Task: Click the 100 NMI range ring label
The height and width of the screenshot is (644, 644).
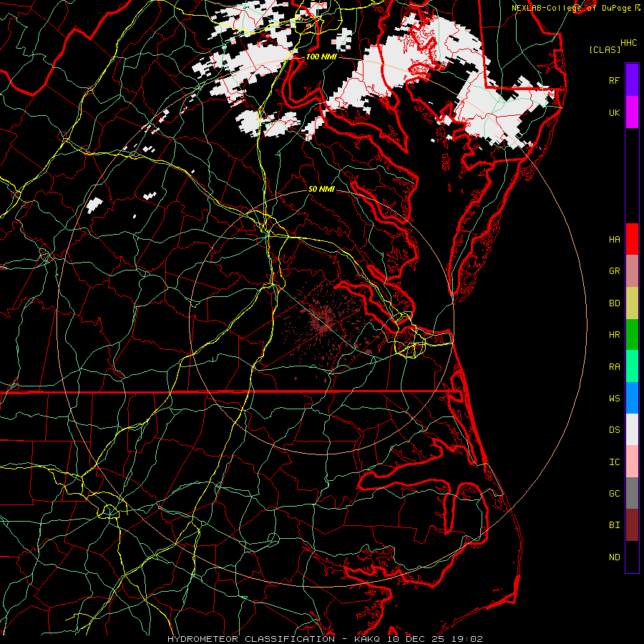Action: pyautogui.click(x=321, y=57)
